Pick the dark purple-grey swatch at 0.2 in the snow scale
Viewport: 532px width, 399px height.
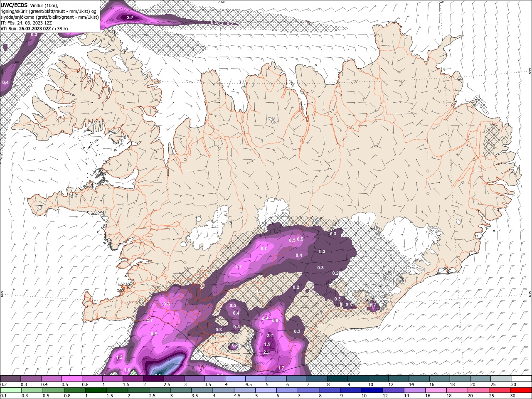pyautogui.click(x=11, y=379)
